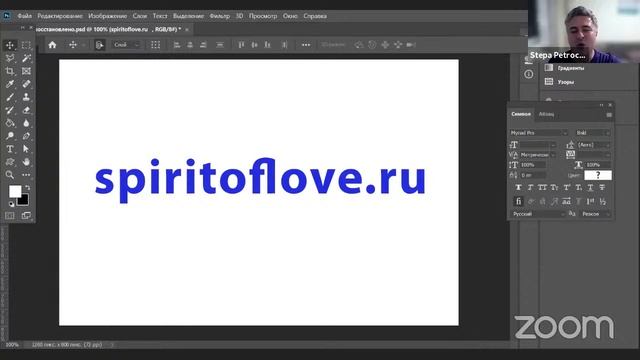640x360 pixels.
Task: Open the Изображение menu
Action: [108, 16]
